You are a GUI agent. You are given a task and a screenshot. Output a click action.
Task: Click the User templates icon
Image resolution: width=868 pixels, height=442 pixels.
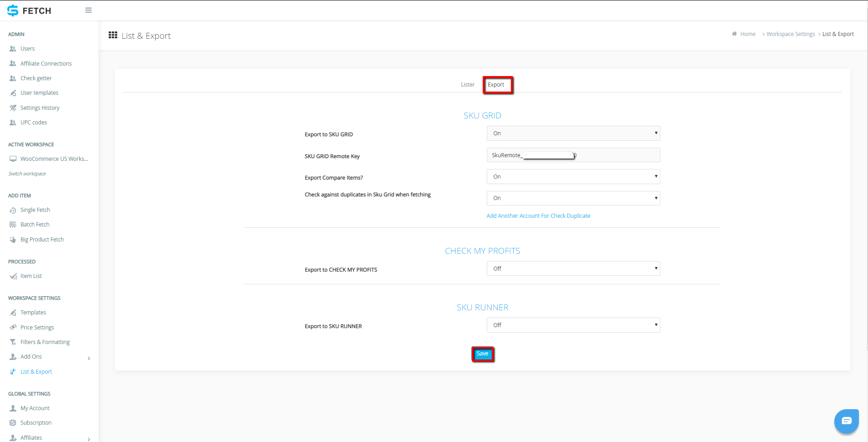coord(13,93)
